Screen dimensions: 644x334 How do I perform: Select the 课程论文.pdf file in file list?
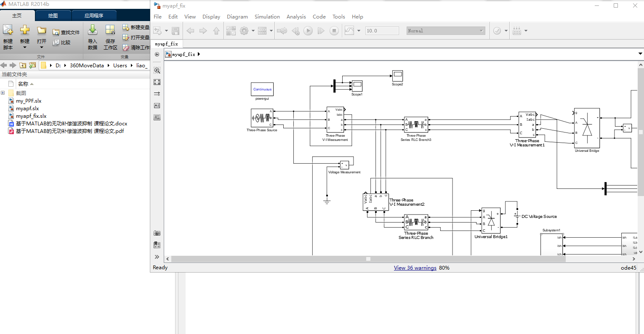70,131
